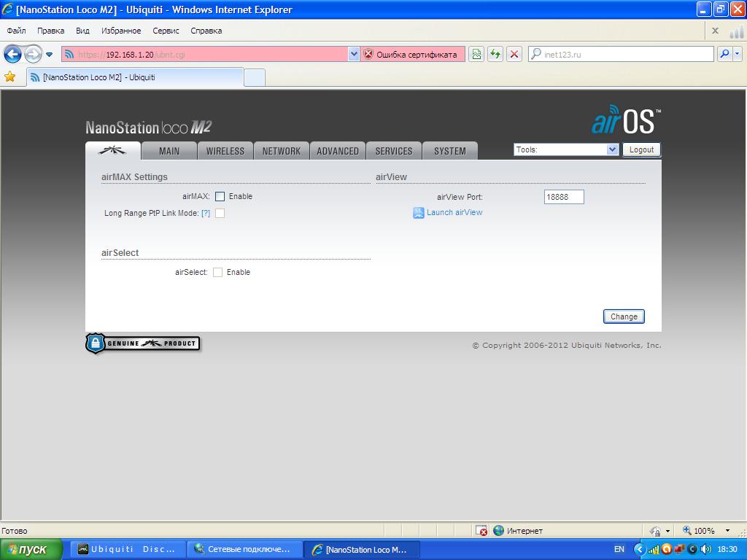Image resolution: width=747 pixels, height=560 pixels.
Task: Switch to the WIRELESS tab
Action: [225, 151]
